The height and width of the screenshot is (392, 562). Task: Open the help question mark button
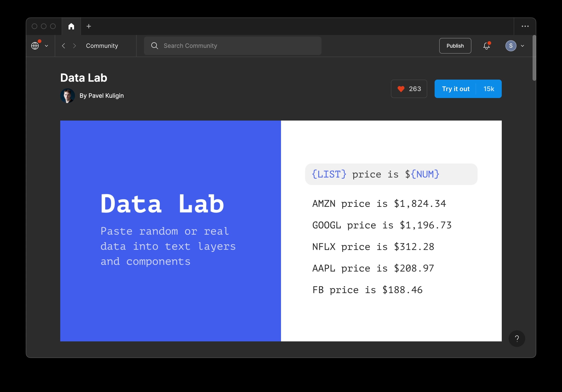pos(517,339)
